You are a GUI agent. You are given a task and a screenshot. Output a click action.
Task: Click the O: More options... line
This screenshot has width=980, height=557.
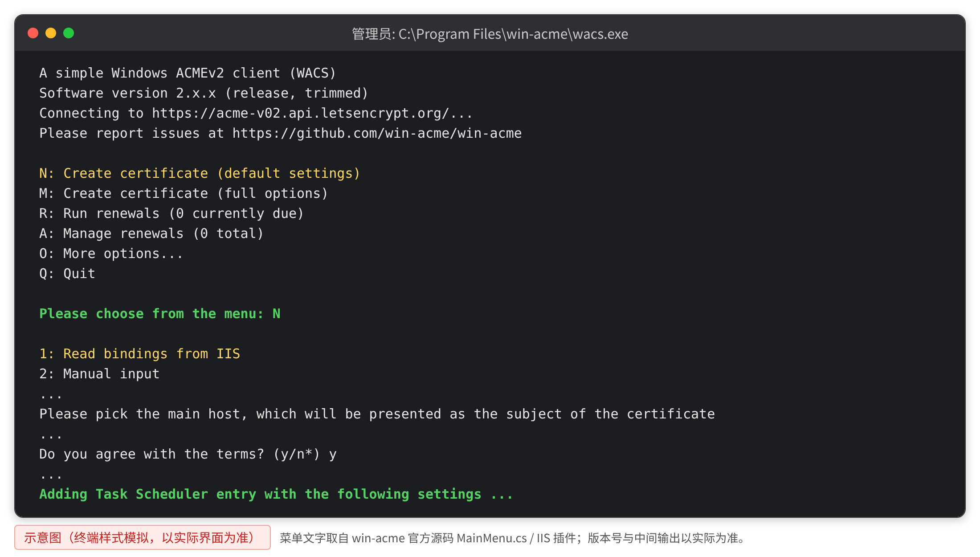click(x=111, y=254)
